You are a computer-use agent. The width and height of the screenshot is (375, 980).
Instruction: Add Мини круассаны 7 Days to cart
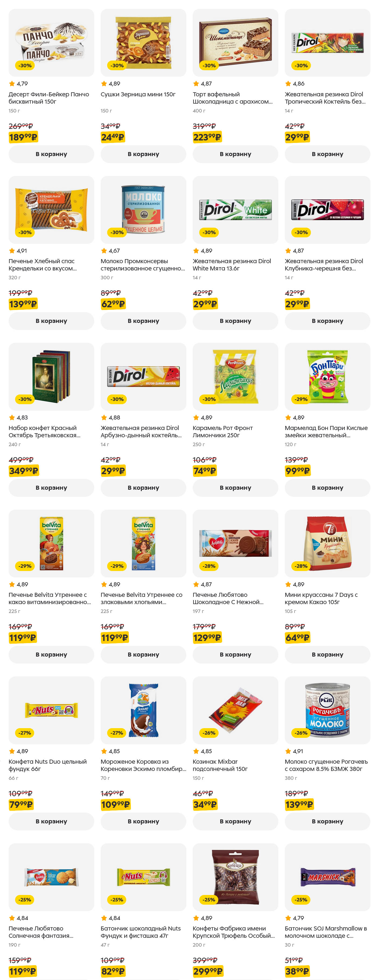point(327,654)
